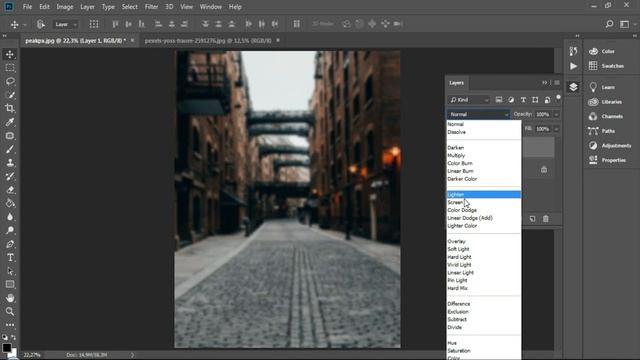Select the Clone Stamp tool

(10, 162)
